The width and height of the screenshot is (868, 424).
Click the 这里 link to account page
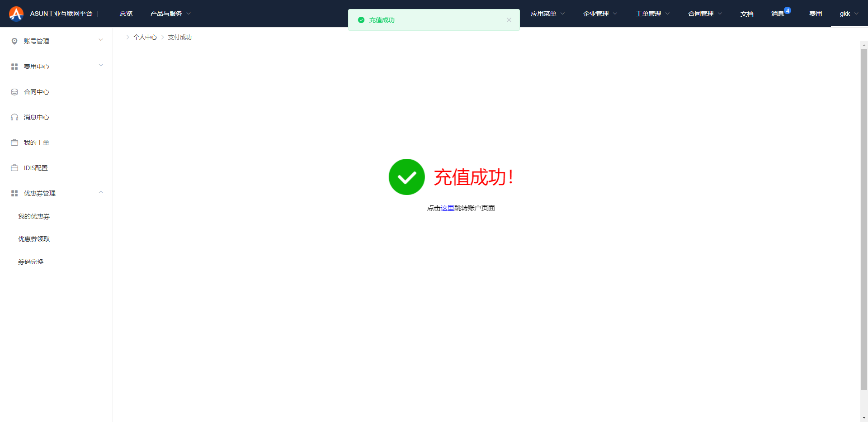[447, 208]
